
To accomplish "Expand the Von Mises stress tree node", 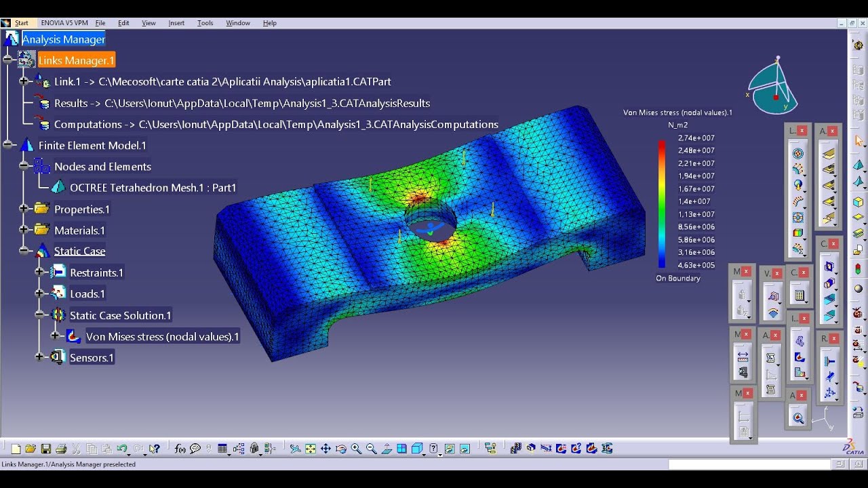I will point(56,336).
